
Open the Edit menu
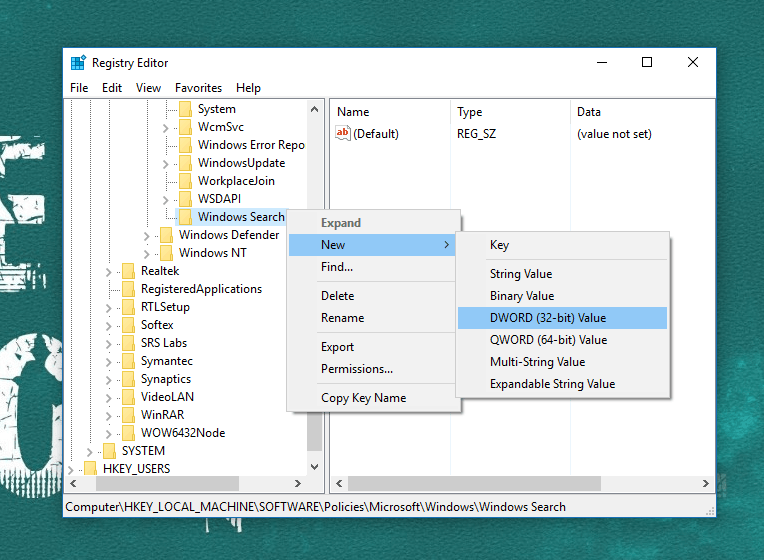pyautogui.click(x=112, y=88)
